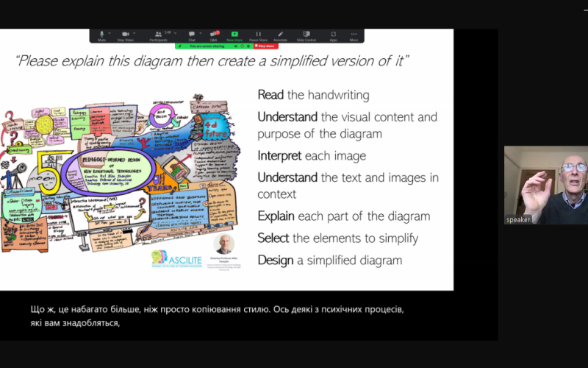
Task: Open the Annotate pencil tool
Action: 280,35
